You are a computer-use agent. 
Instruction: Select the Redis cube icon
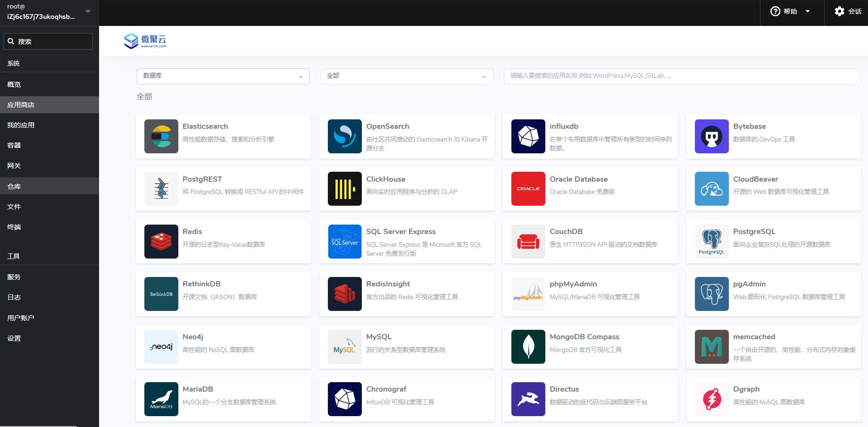tap(161, 242)
